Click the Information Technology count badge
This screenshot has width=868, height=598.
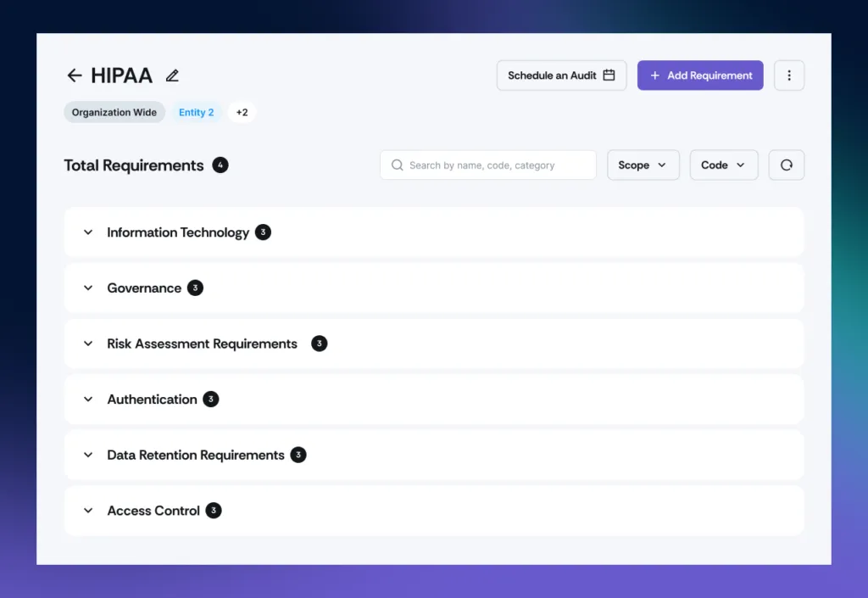[x=263, y=232]
